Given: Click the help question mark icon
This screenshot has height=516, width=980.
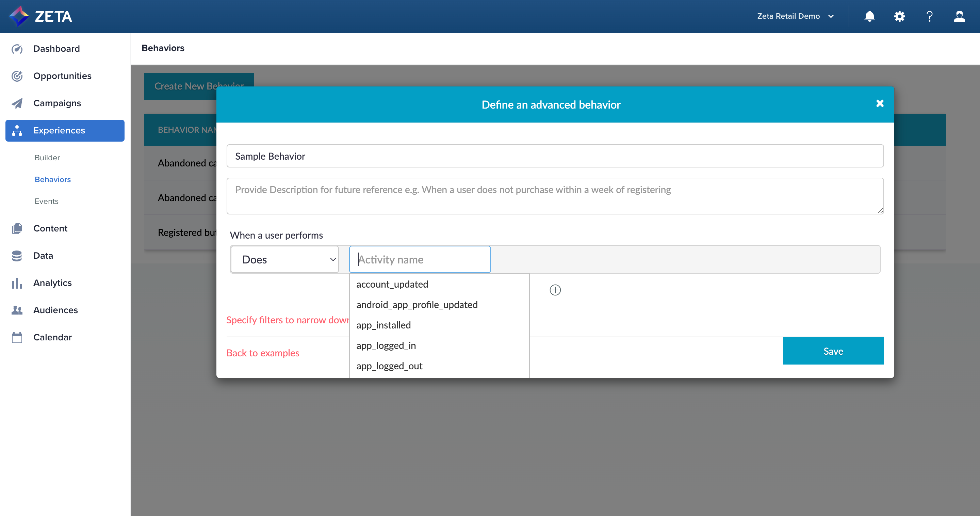Looking at the screenshot, I should 929,16.
